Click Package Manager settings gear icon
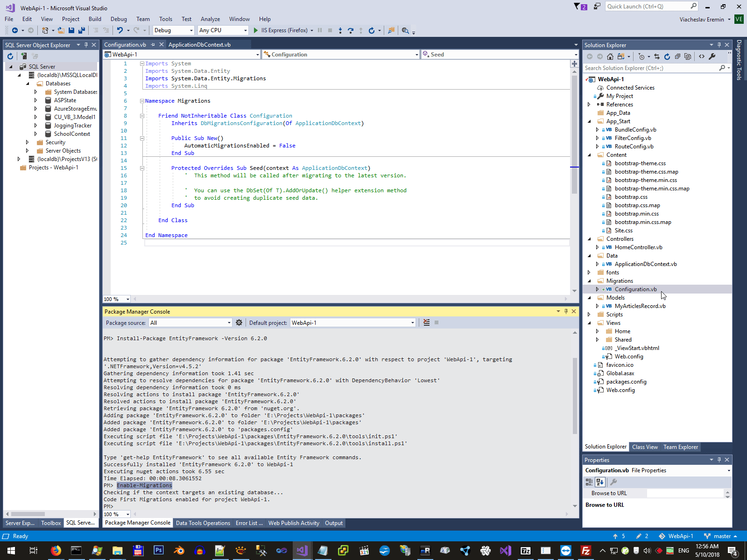 (239, 322)
